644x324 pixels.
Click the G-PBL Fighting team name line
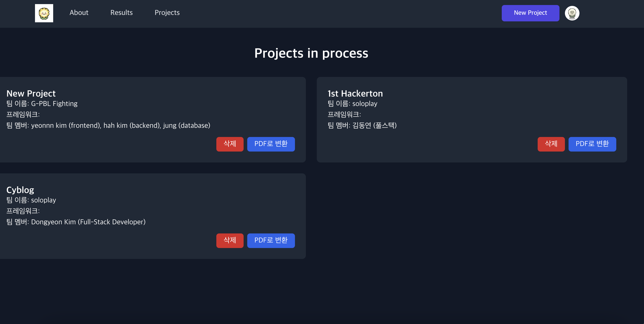tap(42, 104)
